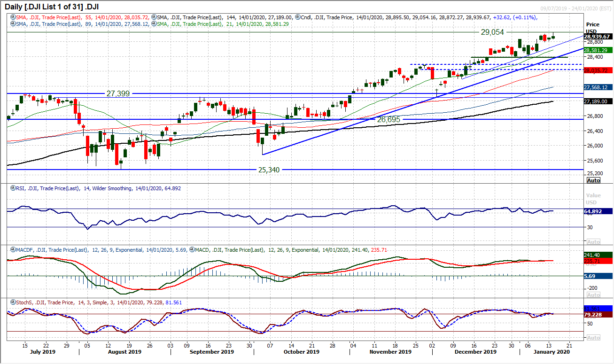614x364 pixels.
Task: Toggle Auto scaling on the RSI panel
Action: coord(594,241)
